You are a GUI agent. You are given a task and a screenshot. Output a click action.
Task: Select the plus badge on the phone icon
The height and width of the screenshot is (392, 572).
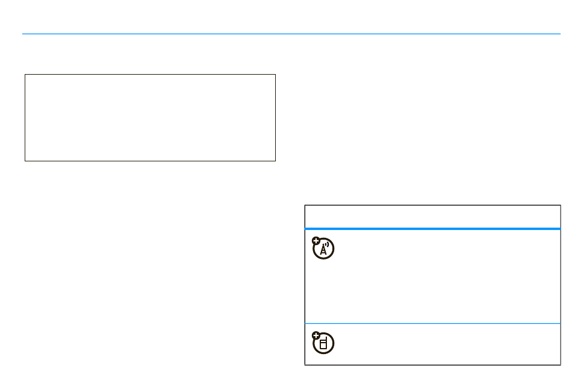click(x=316, y=335)
